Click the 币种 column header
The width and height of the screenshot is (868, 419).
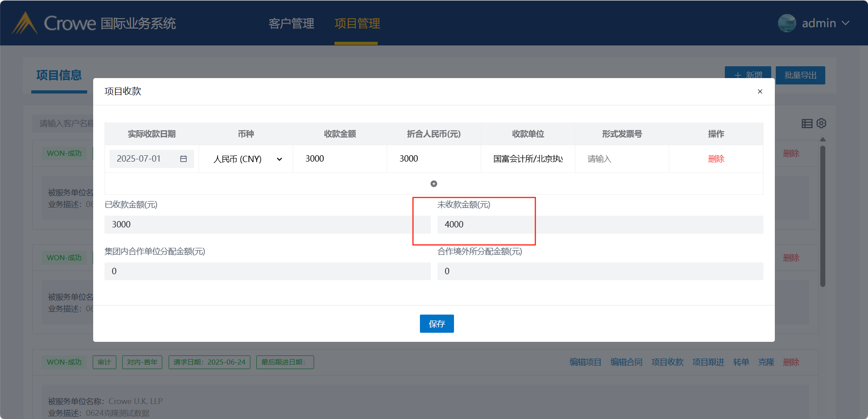[x=246, y=134]
